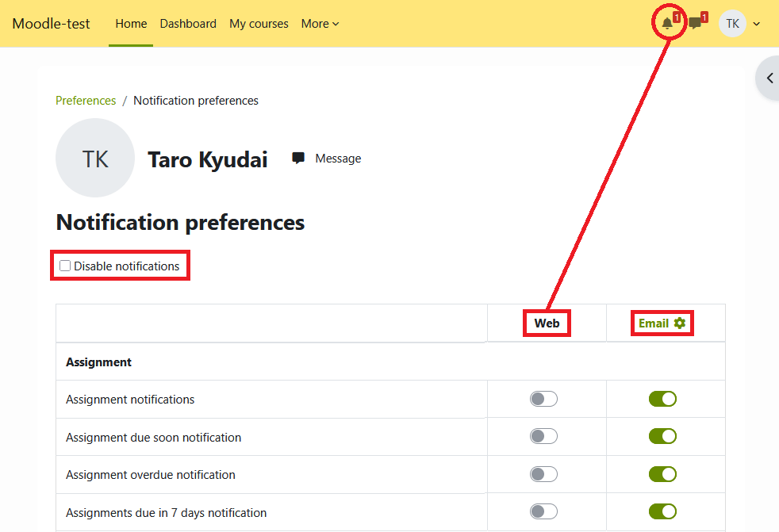Viewport: 779px width, 532px height.
Task: Open the notifications bell icon
Action: (667, 24)
